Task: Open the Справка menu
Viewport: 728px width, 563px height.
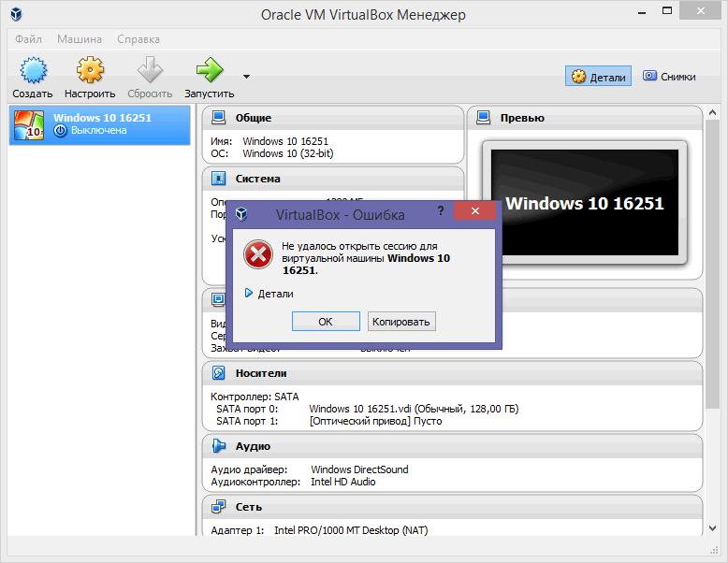Action: (x=138, y=39)
